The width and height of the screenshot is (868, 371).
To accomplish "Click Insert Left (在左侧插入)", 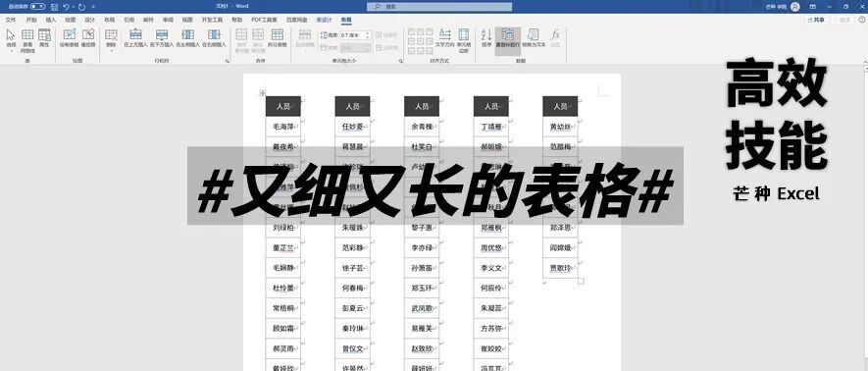I will click(187, 37).
